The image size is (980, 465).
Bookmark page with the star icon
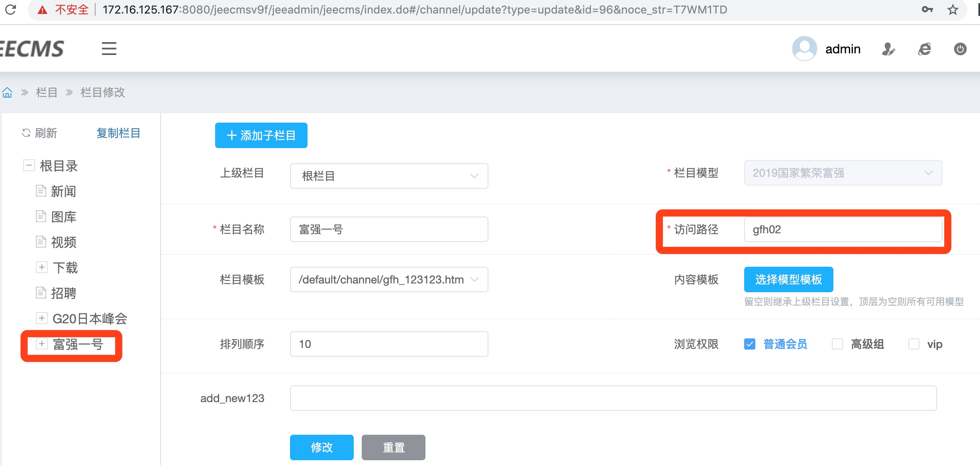[953, 10]
